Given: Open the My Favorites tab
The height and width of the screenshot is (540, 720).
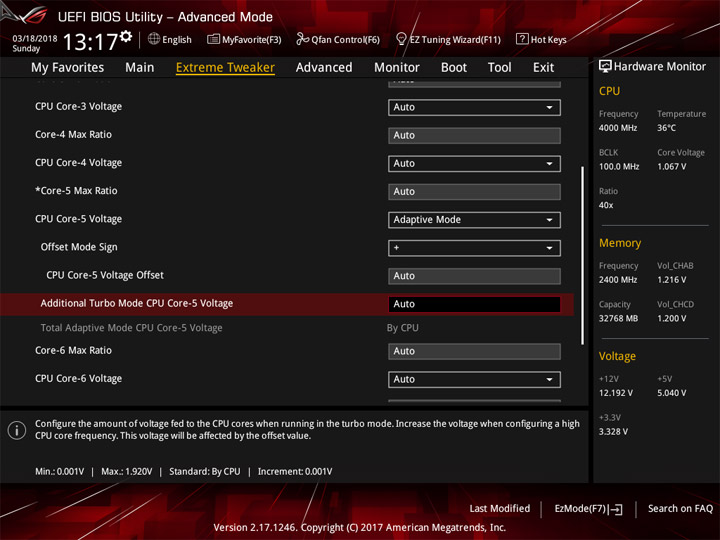Looking at the screenshot, I should click(68, 68).
